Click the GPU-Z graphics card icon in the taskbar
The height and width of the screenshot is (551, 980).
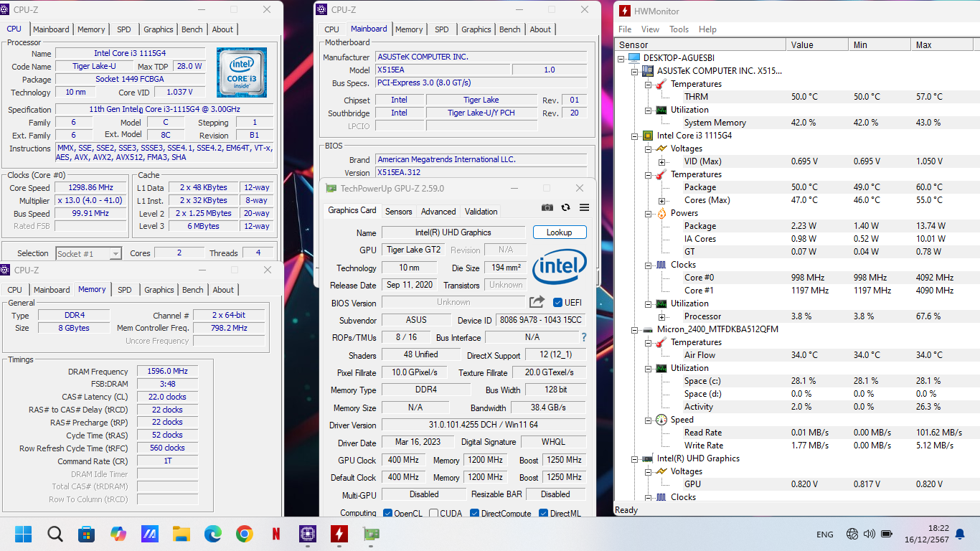pos(370,534)
